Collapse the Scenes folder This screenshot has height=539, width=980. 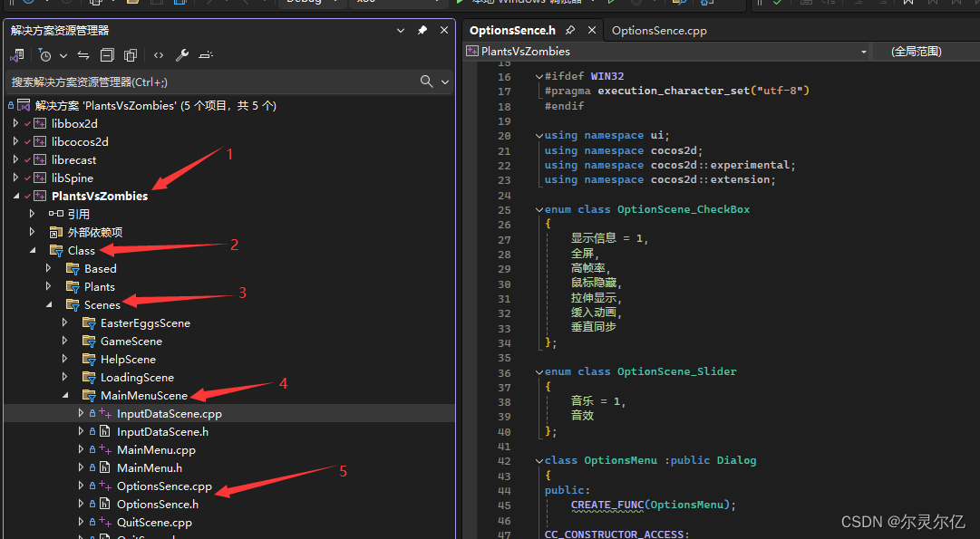tap(48, 304)
